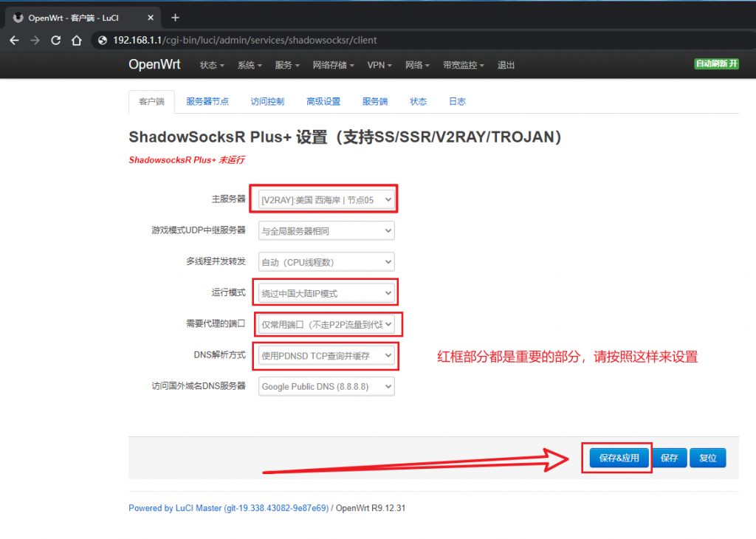Toggle the 自动刷新 开 indicator
This screenshot has height=539, width=756.
pyautogui.click(x=716, y=63)
